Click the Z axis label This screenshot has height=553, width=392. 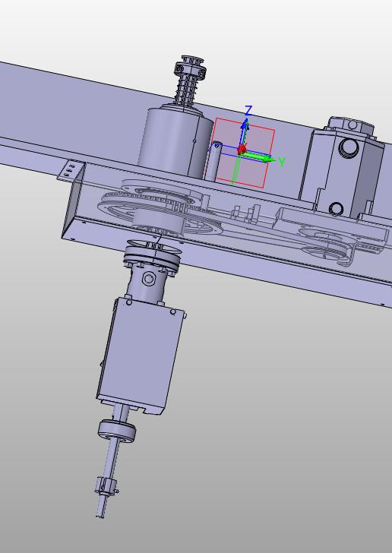tap(248, 111)
